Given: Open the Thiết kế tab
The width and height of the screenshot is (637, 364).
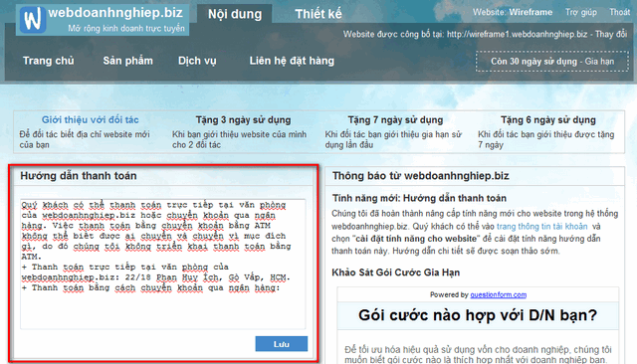Looking at the screenshot, I should [318, 14].
